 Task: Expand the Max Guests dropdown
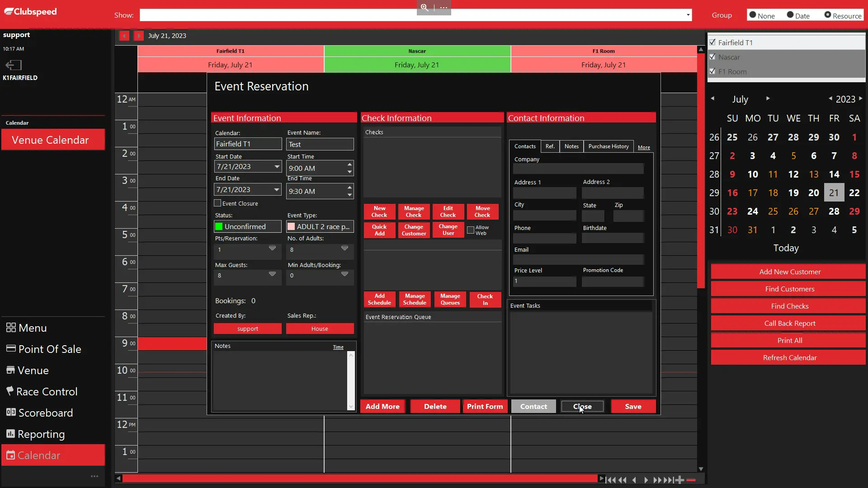(272, 274)
